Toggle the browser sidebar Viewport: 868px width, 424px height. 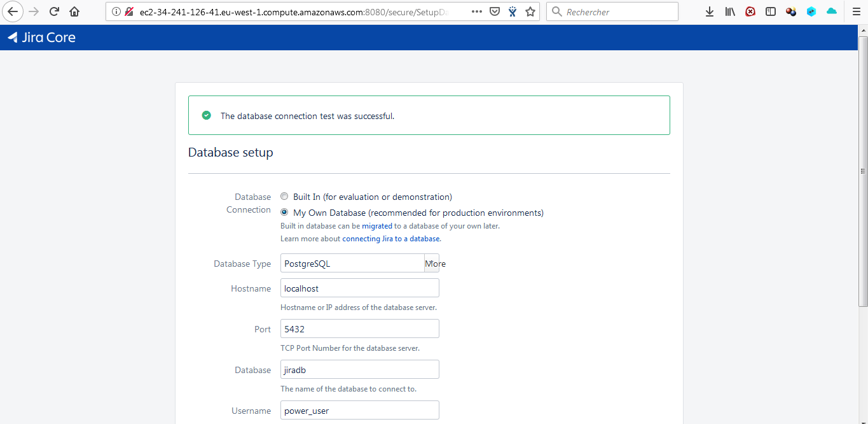click(771, 11)
